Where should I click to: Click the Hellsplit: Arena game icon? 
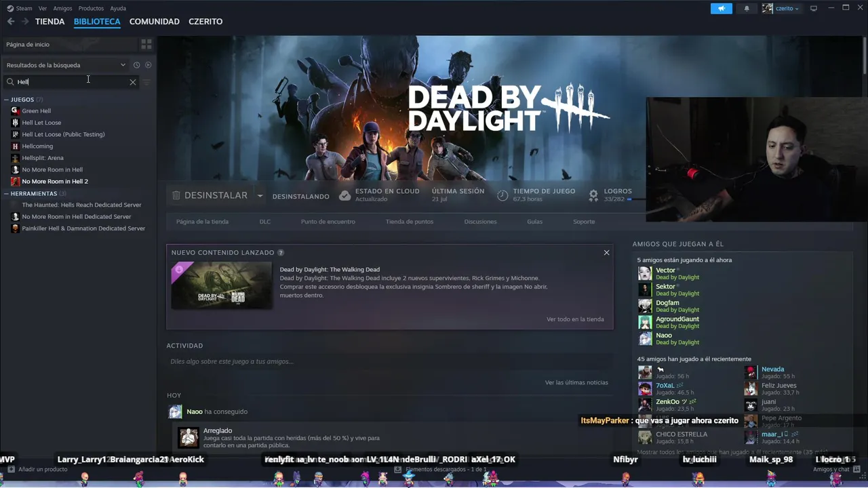point(15,158)
